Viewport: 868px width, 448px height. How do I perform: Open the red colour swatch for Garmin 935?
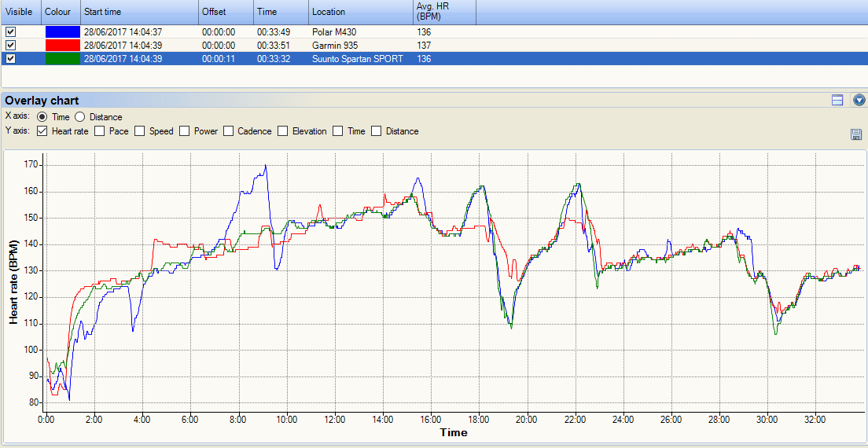[x=62, y=45]
